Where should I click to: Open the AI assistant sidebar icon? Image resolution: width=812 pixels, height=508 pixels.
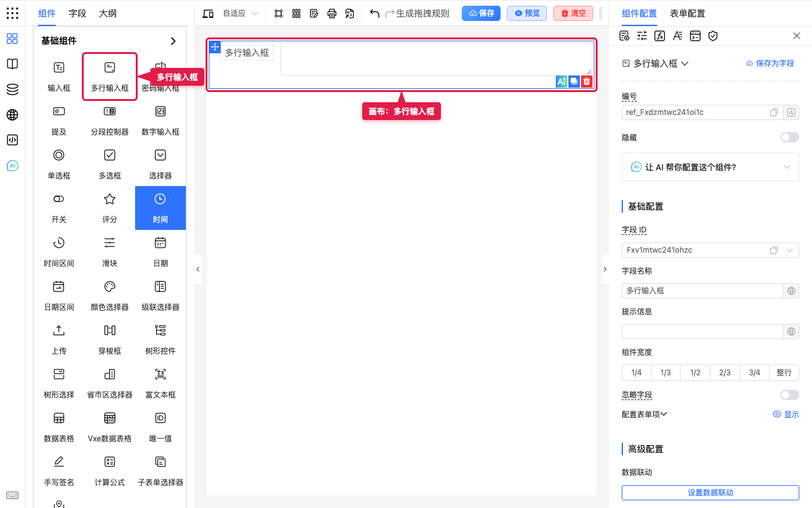12,166
